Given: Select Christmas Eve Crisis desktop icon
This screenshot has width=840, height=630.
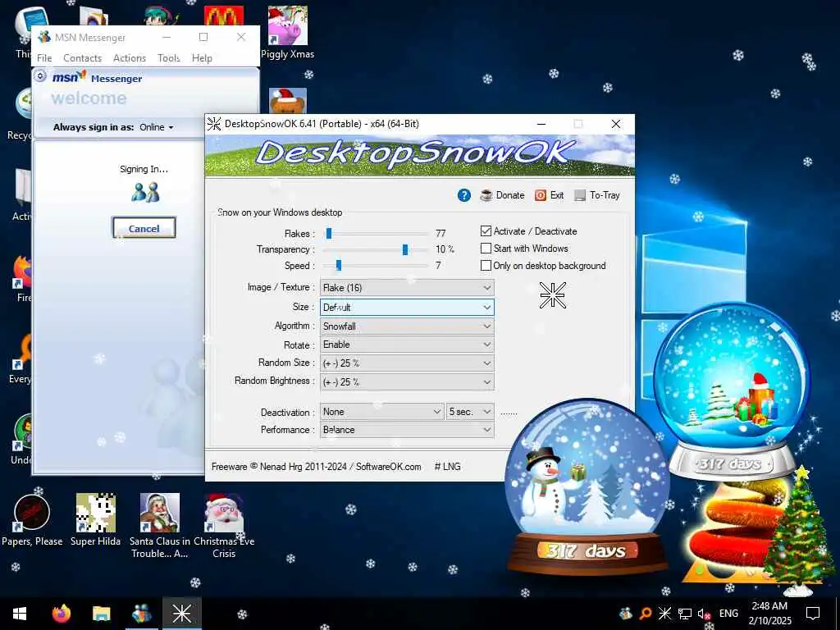Looking at the screenshot, I should 224,526.
